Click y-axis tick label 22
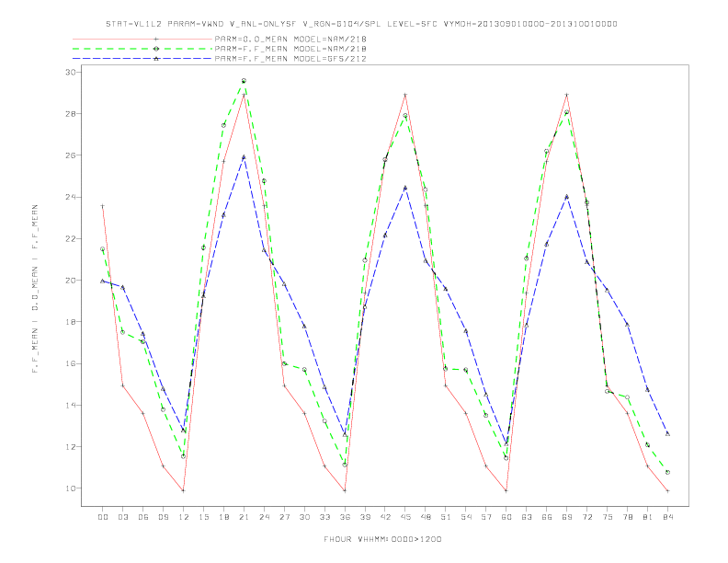 (71, 239)
